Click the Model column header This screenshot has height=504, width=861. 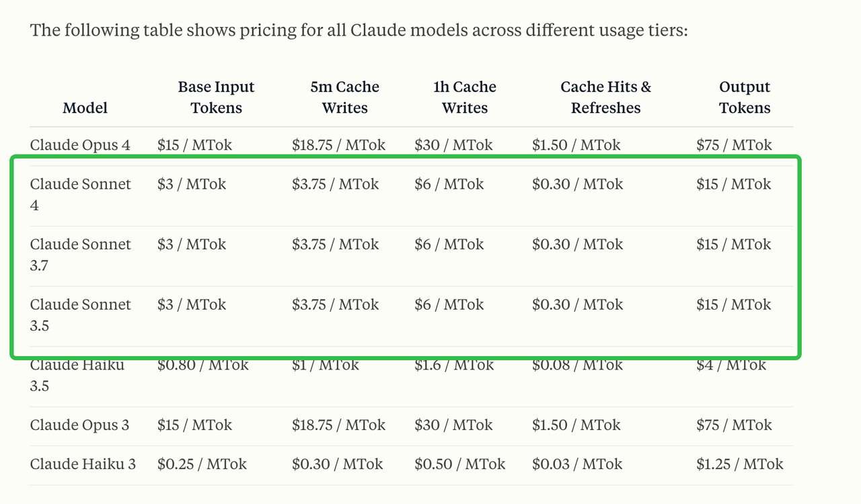[x=85, y=108]
